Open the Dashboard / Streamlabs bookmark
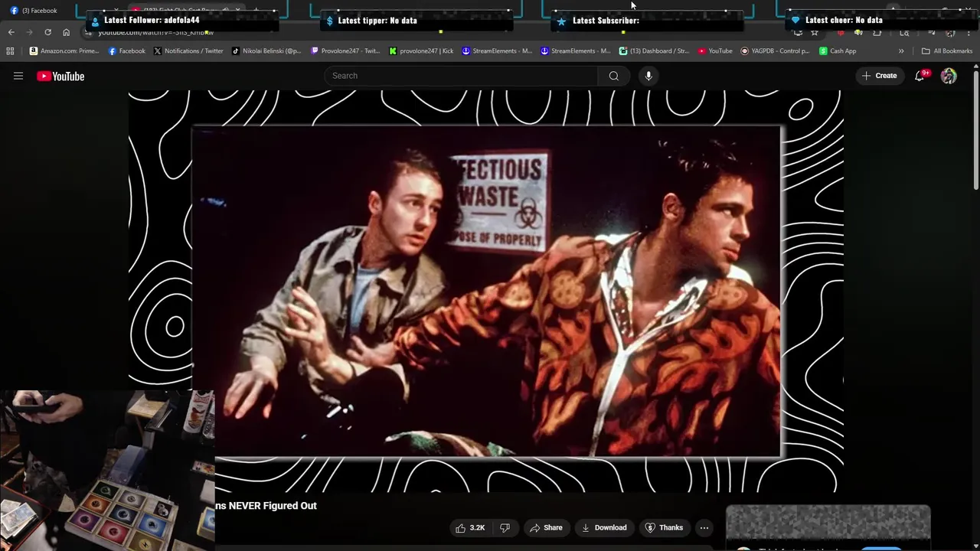 point(655,51)
